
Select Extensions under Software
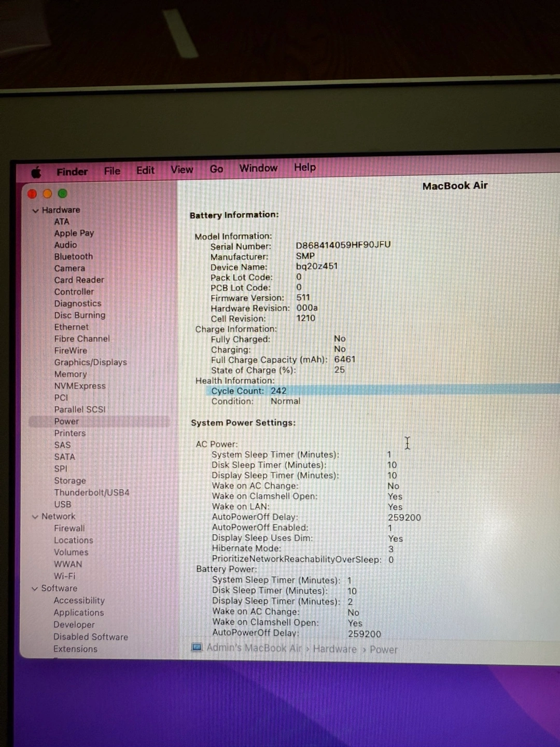point(75,649)
